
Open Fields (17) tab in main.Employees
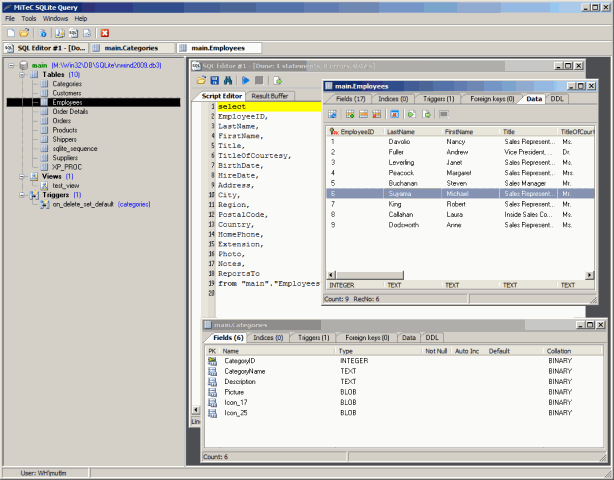350,99
